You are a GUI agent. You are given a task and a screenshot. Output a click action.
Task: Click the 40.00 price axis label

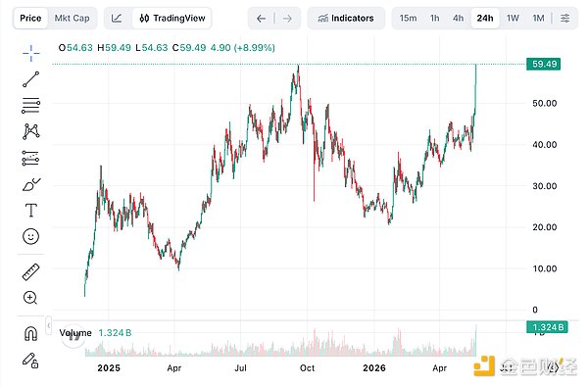[x=545, y=144]
